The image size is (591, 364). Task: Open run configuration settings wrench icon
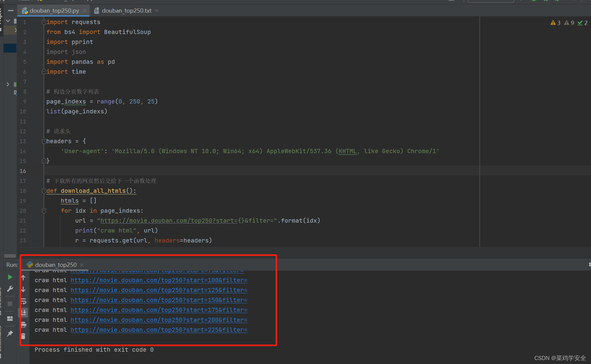[x=10, y=289]
